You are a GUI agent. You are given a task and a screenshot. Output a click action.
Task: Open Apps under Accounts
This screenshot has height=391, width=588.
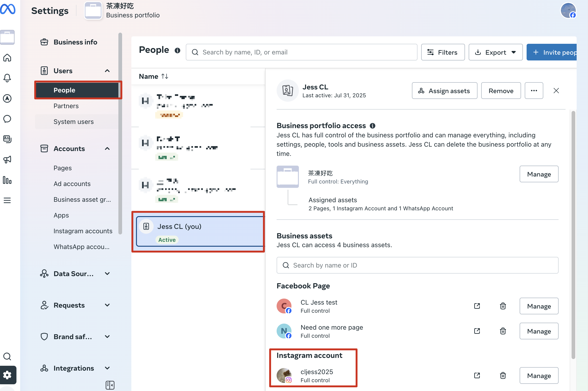point(61,215)
